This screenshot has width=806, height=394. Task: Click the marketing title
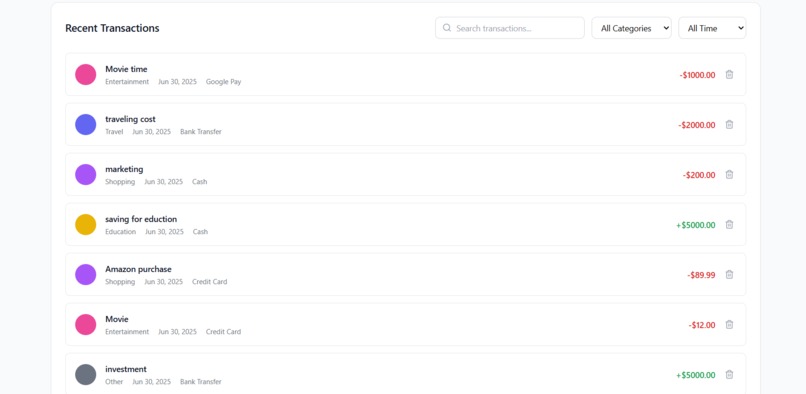tap(124, 169)
